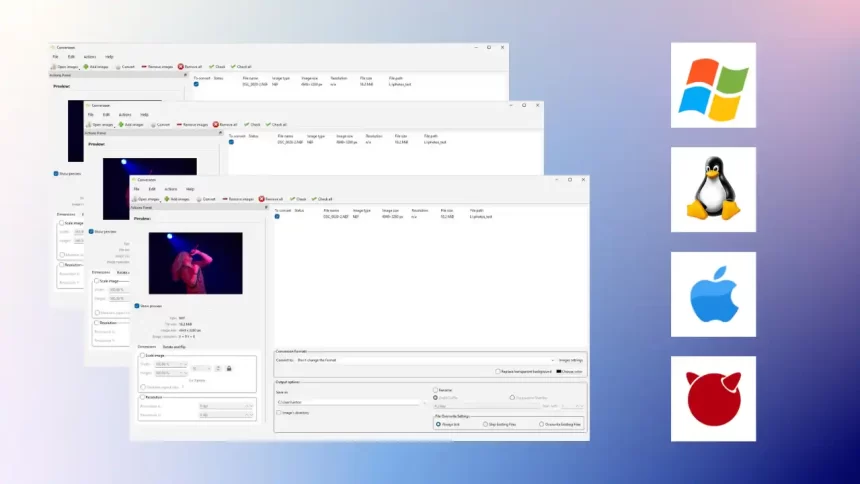Click the red Remove all icon
The height and width of the screenshot is (484, 860).
[x=262, y=199]
